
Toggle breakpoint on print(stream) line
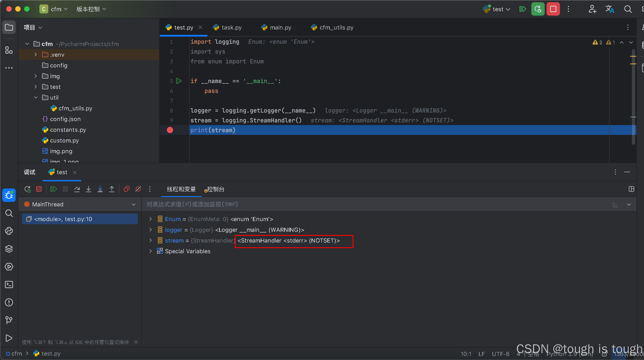[x=170, y=130]
